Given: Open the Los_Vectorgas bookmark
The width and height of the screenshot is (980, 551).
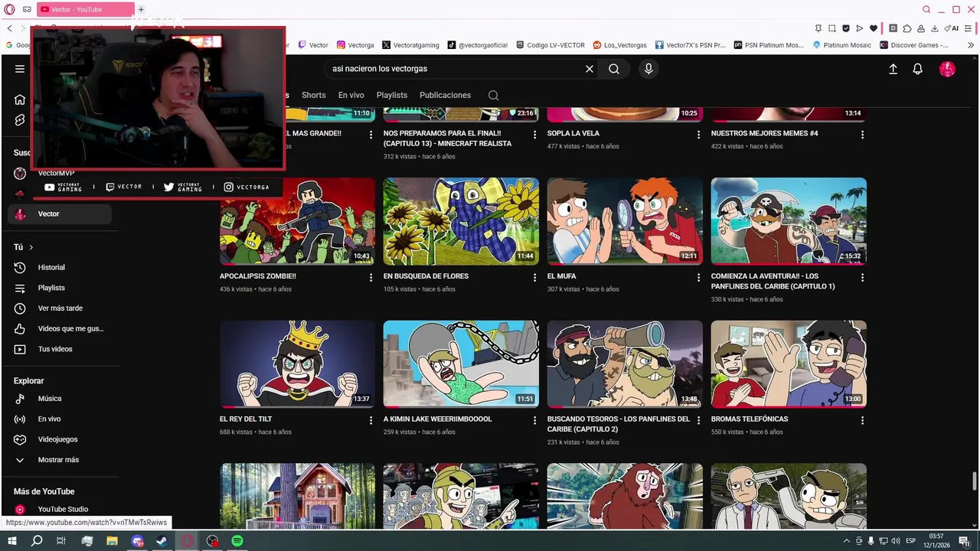Looking at the screenshot, I should tap(620, 45).
